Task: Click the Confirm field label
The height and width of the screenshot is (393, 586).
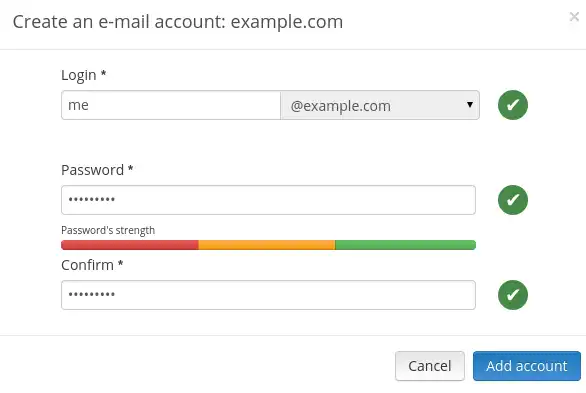Action: pyautogui.click(x=87, y=265)
